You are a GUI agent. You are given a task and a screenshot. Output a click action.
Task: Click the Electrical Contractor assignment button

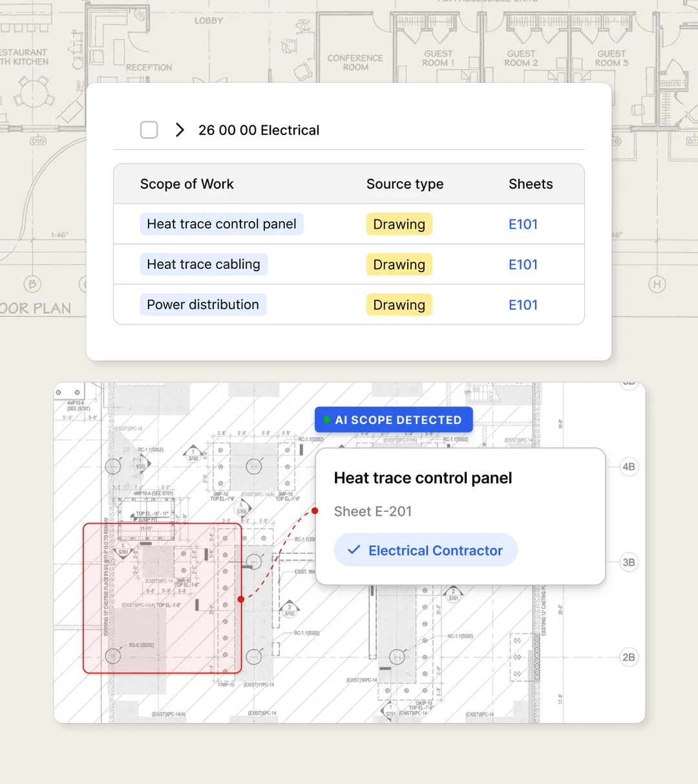point(425,550)
